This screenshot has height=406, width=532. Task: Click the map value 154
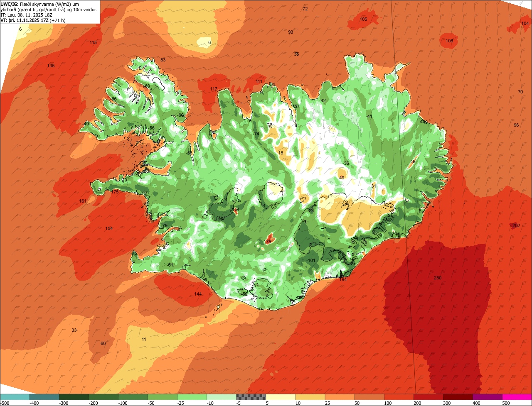coord(109,228)
